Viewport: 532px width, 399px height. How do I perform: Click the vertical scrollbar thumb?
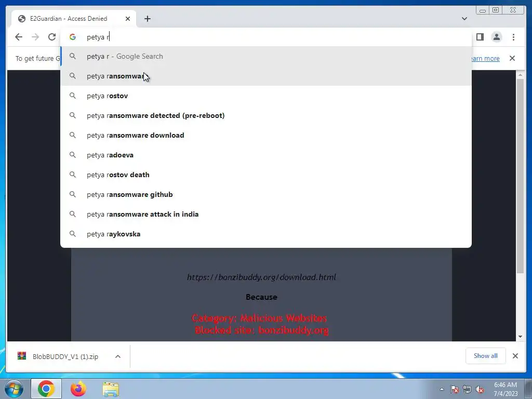pyautogui.click(x=520, y=176)
